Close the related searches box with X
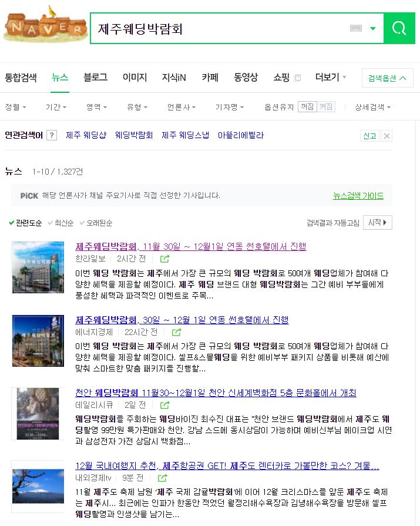This screenshot has height=526, width=420. pyautogui.click(x=387, y=136)
